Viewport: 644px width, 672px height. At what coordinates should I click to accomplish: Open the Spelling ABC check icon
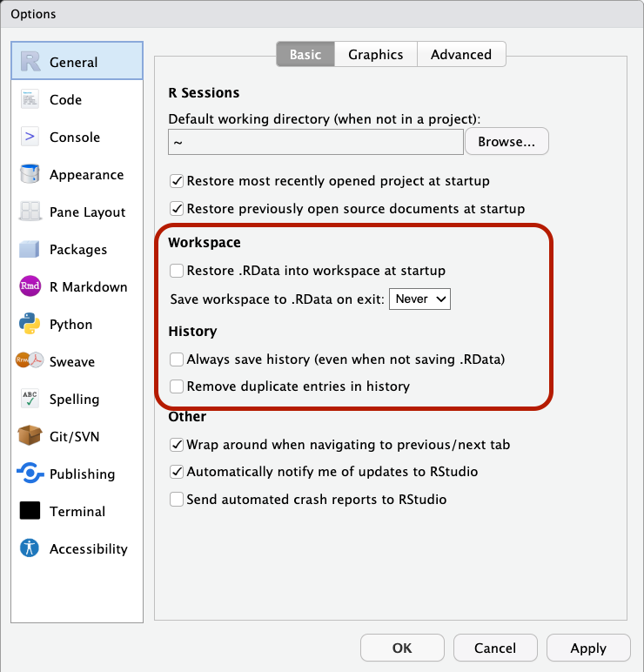30,398
